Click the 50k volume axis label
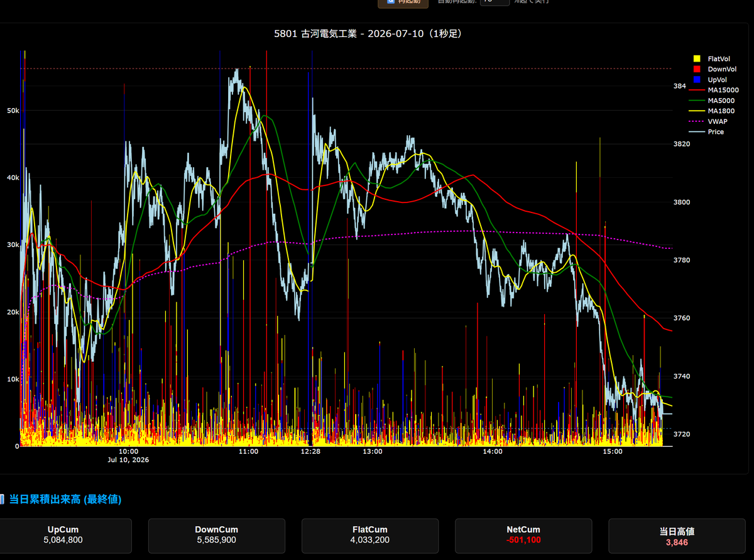The height and width of the screenshot is (560, 754). tap(13, 111)
